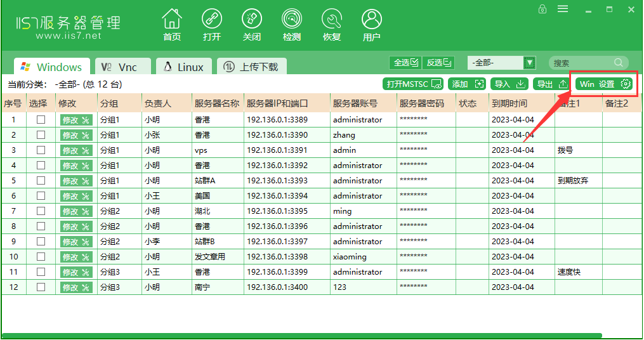Image resolution: width=644 pixels, height=340 pixels.
Task: Open the Linux tab
Action: coord(183,67)
